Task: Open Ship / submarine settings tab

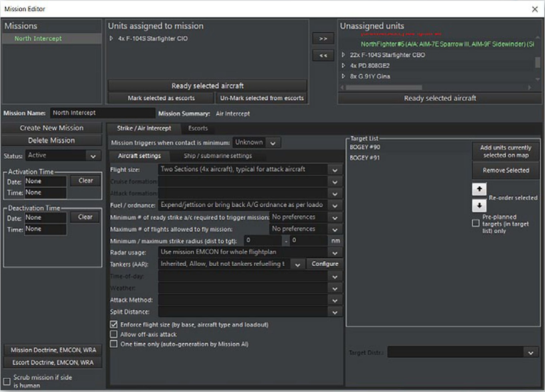Action: (x=218, y=156)
